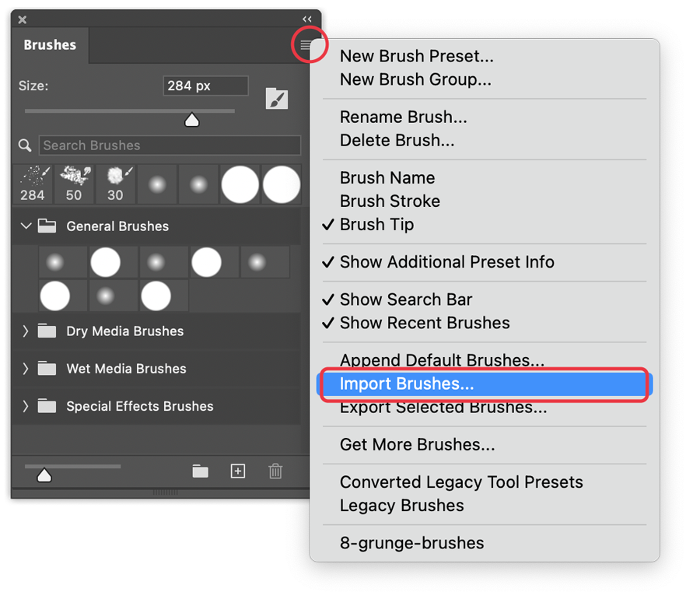Open Brush Settings panel toggle icon
This screenshot has height=606, width=700.
277,98
